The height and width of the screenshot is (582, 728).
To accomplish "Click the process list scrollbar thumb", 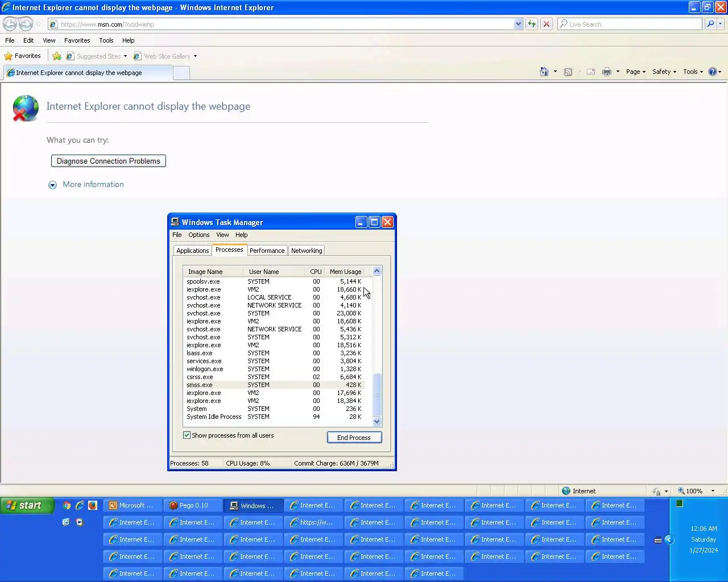I will [377, 394].
